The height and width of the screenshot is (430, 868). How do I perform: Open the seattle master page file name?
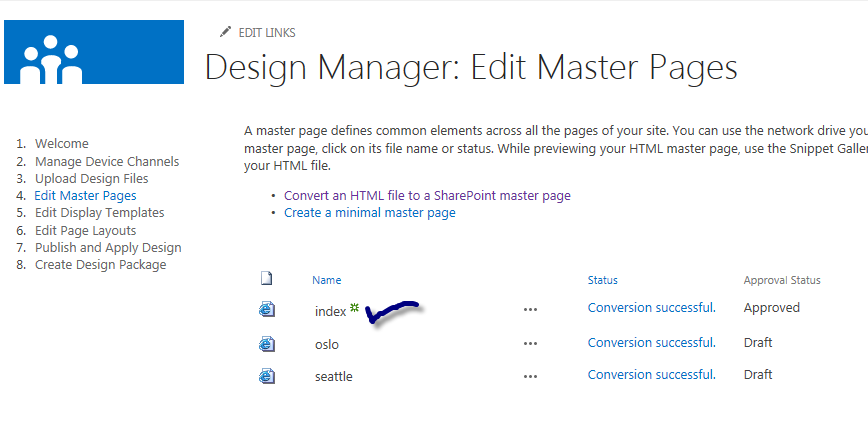(333, 376)
